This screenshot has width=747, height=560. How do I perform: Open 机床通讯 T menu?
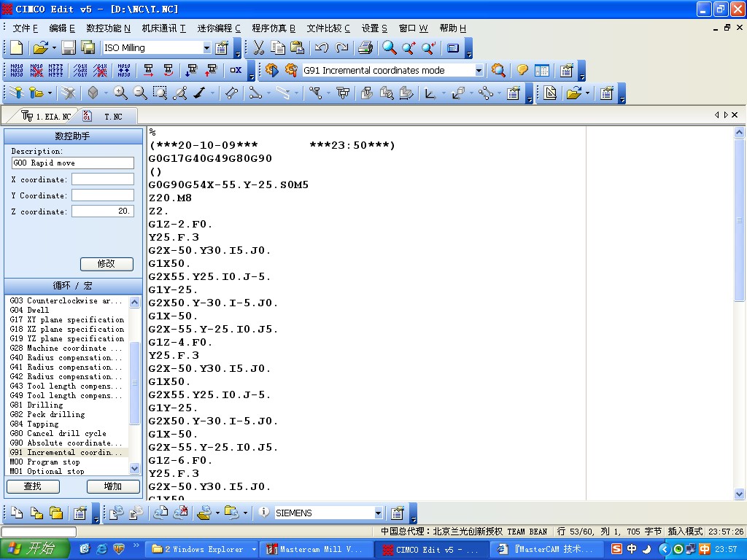[163, 28]
